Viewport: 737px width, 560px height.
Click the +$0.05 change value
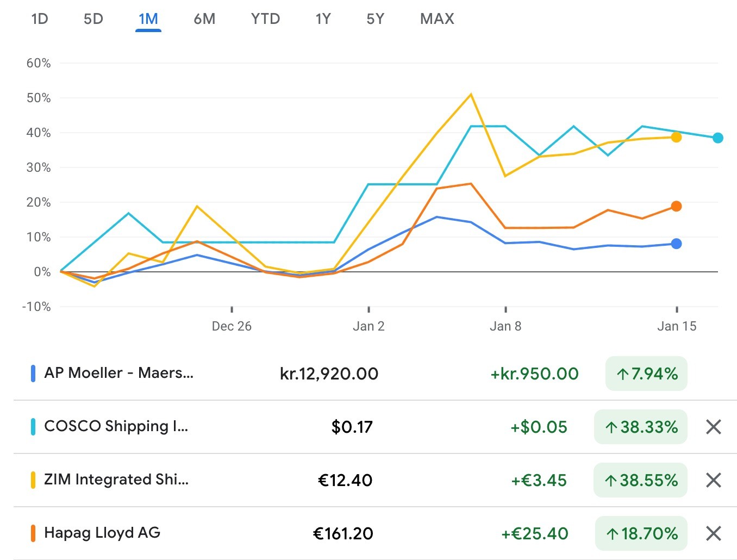coord(539,427)
